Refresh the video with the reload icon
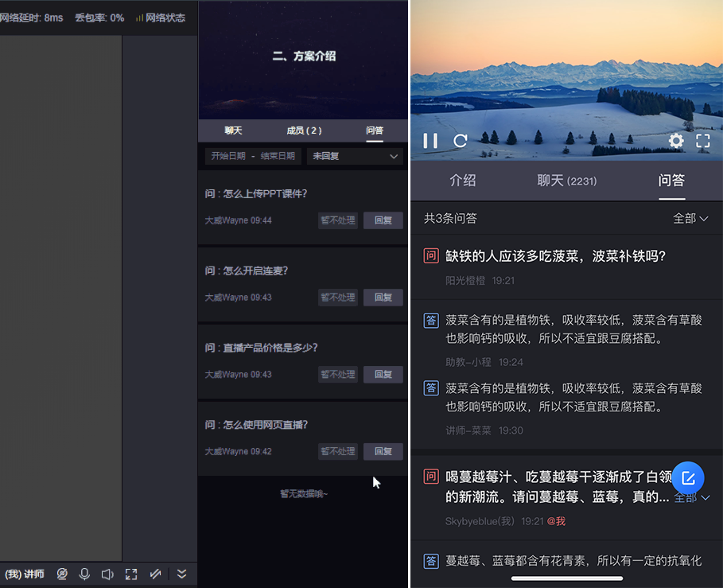Screen dimensions: 723x588 pos(461,141)
